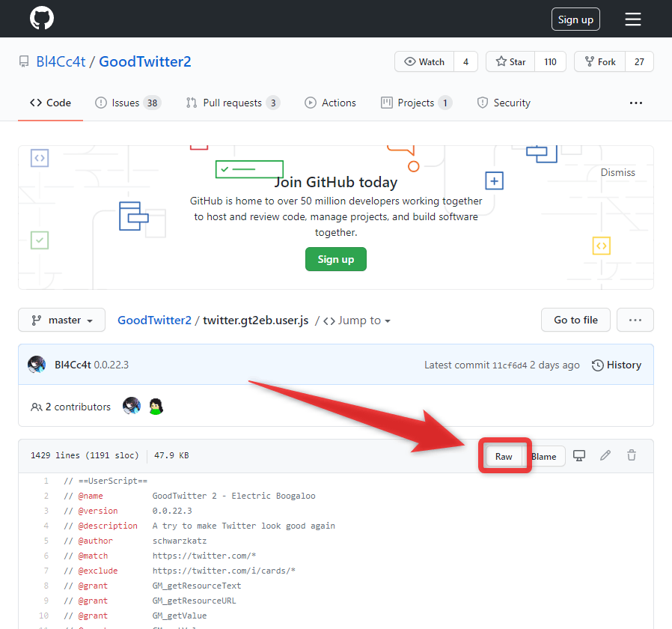Open the Raw file view
Image resolution: width=672 pixels, height=629 pixels.
pos(504,456)
